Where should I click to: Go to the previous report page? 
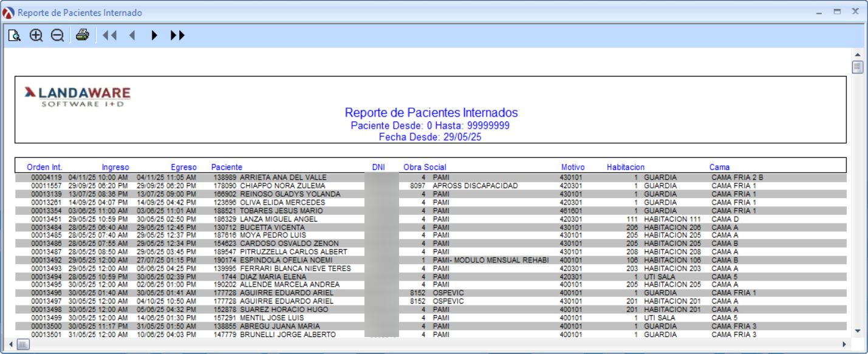coord(131,36)
